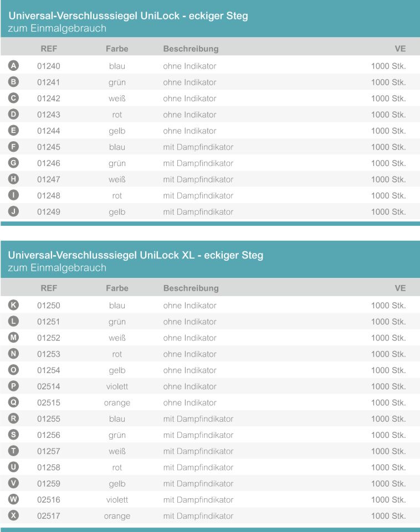
Task: Select the circled M icon
Action: pos(13,337)
